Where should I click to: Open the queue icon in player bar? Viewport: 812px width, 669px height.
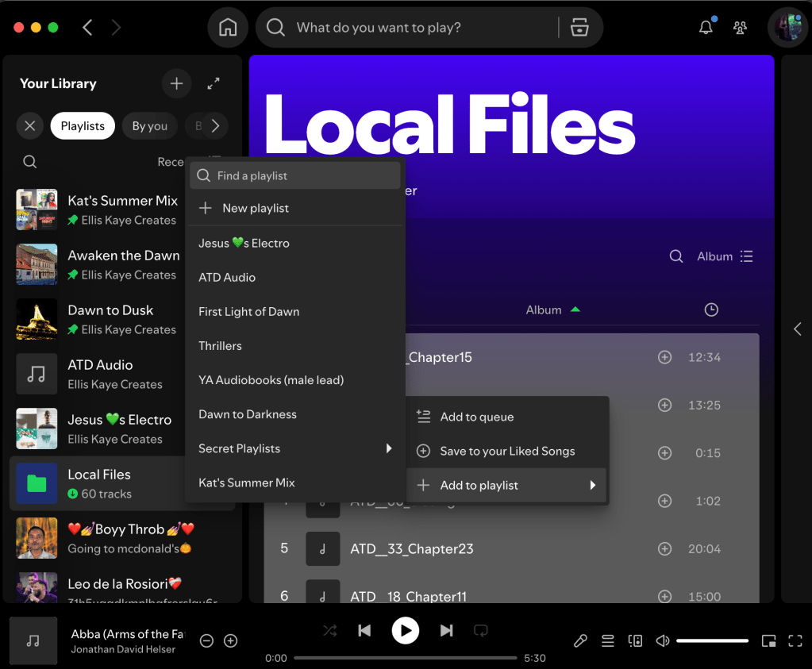608,640
